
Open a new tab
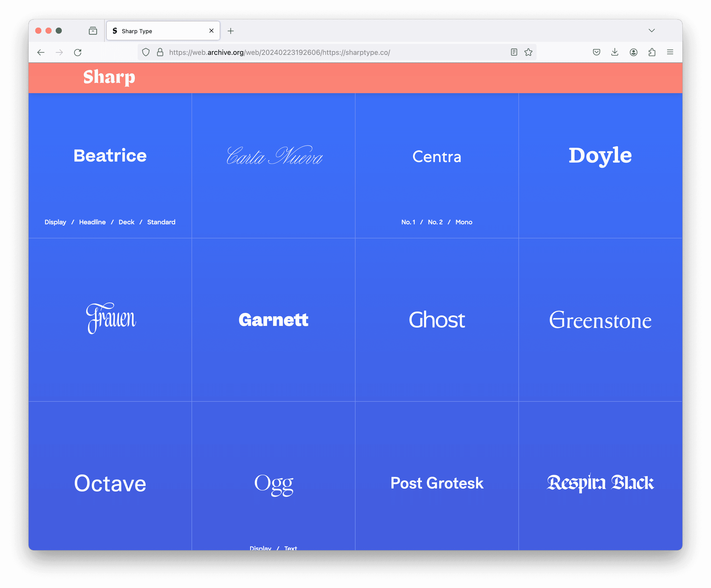tap(231, 31)
